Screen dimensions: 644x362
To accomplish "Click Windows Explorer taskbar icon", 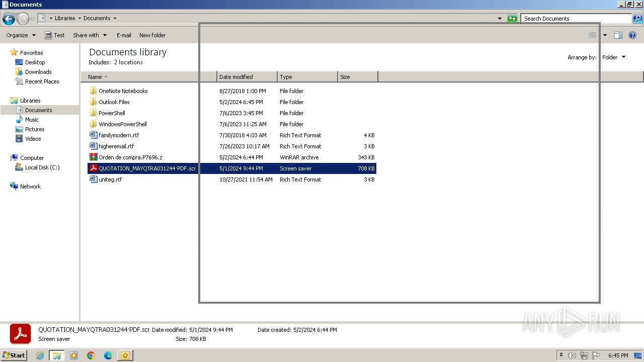I will (x=57, y=355).
